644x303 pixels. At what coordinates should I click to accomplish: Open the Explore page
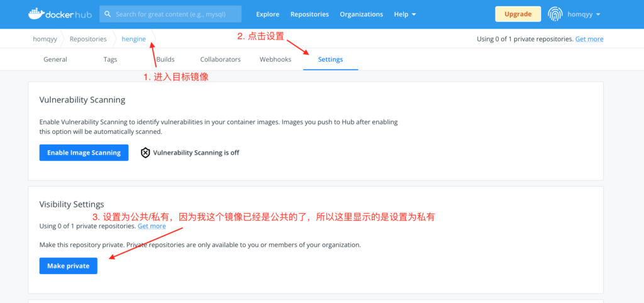(267, 14)
